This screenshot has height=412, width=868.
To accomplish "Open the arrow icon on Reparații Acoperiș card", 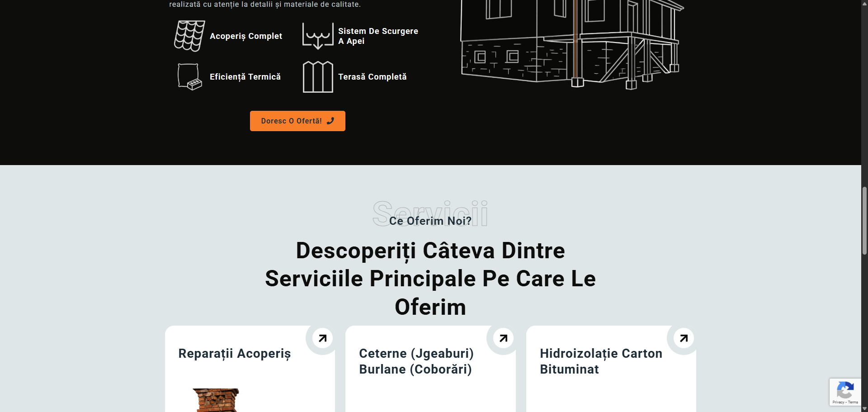I will pos(322,338).
